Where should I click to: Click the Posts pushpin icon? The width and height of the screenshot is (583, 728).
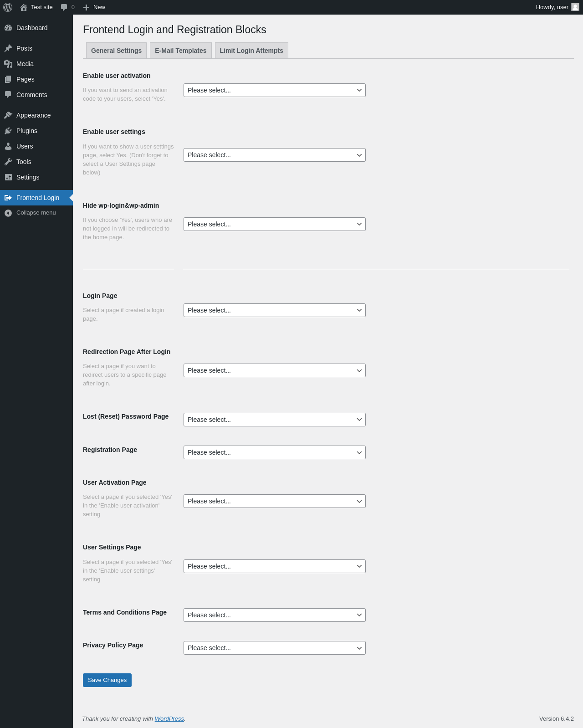(x=8, y=48)
